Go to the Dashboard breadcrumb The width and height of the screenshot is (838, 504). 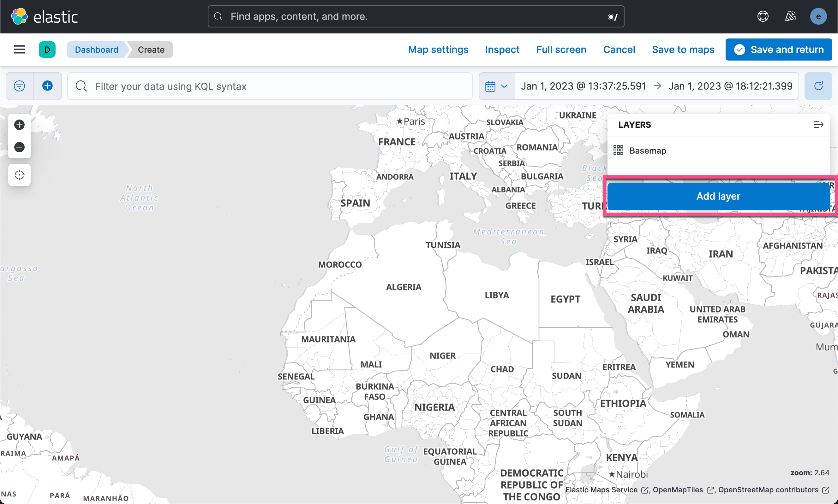coord(97,50)
